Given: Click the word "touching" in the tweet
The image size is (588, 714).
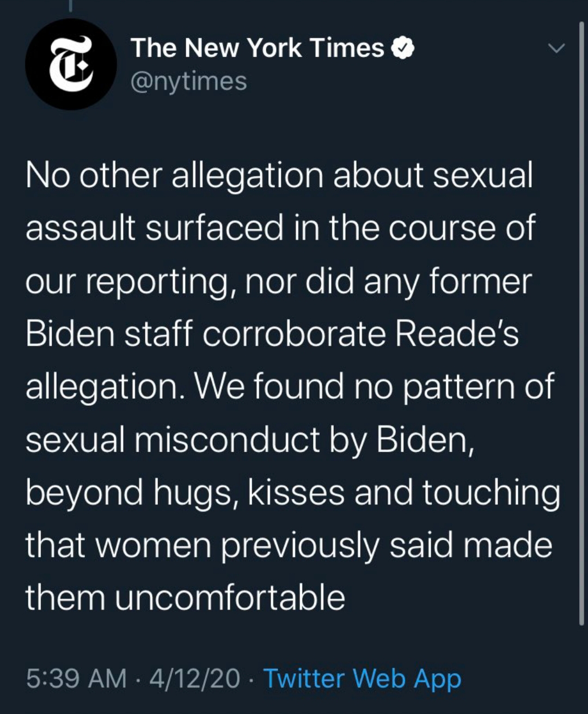Looking at the screenshot, I should click(x=491, y=492).
